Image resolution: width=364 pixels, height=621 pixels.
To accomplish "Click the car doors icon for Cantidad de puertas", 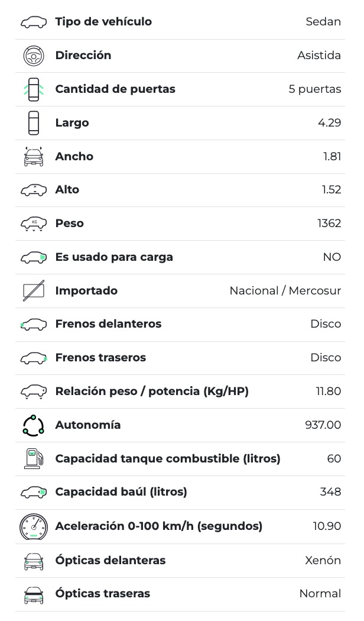I will coord(34,89).
